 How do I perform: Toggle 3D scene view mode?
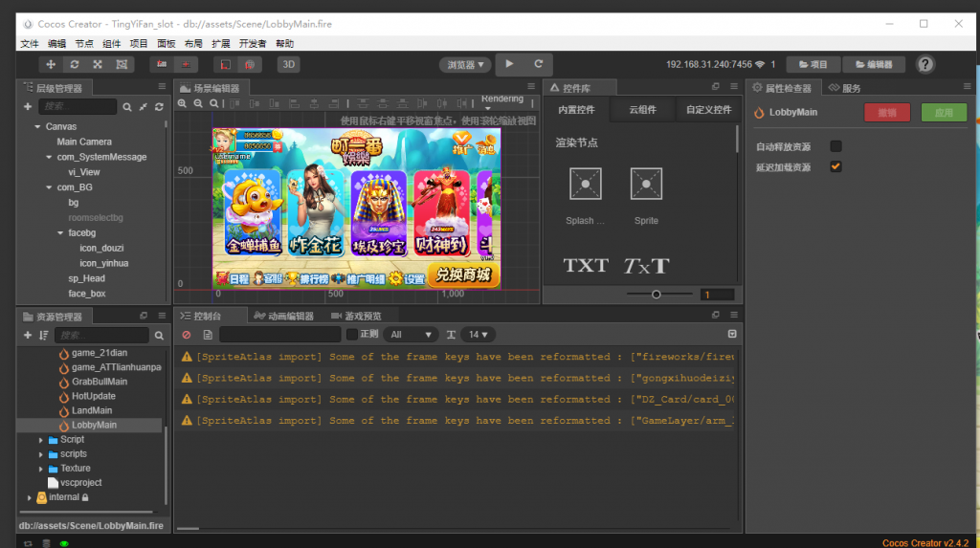288,64
